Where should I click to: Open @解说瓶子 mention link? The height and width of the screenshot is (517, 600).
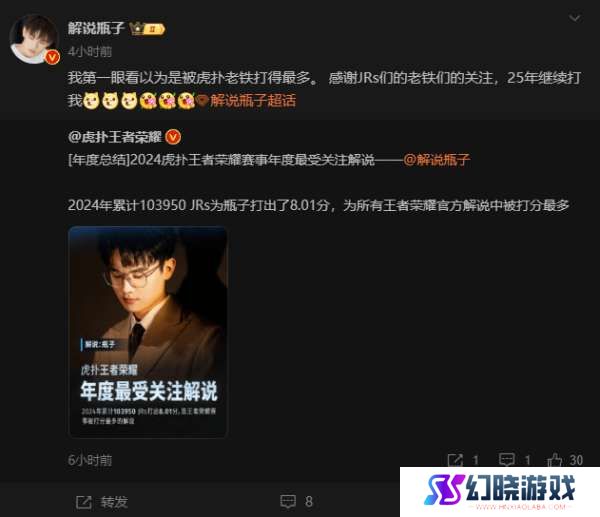436,160
